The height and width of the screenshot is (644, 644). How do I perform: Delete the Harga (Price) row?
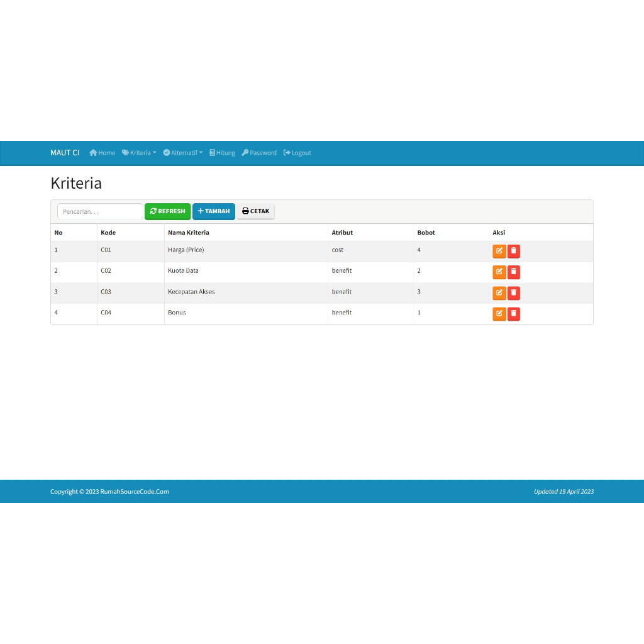pyautogui.click(x=513, y=252)
